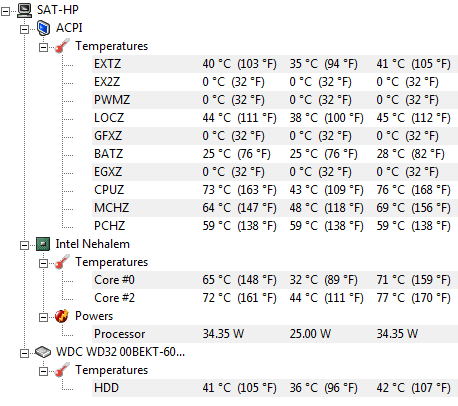Select the GFXZ sensor row
Screen dimensions: 458x406
(275, 136)
